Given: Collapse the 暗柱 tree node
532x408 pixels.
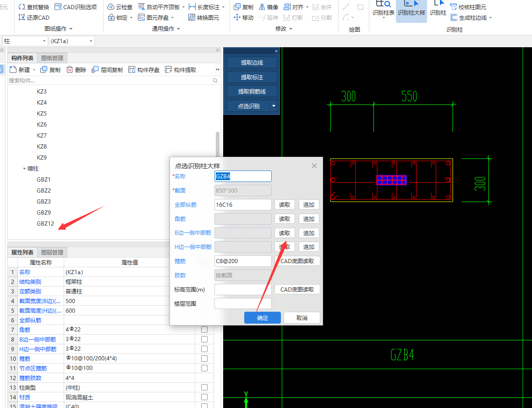Looking at the screenshot, I should point(24,168).
